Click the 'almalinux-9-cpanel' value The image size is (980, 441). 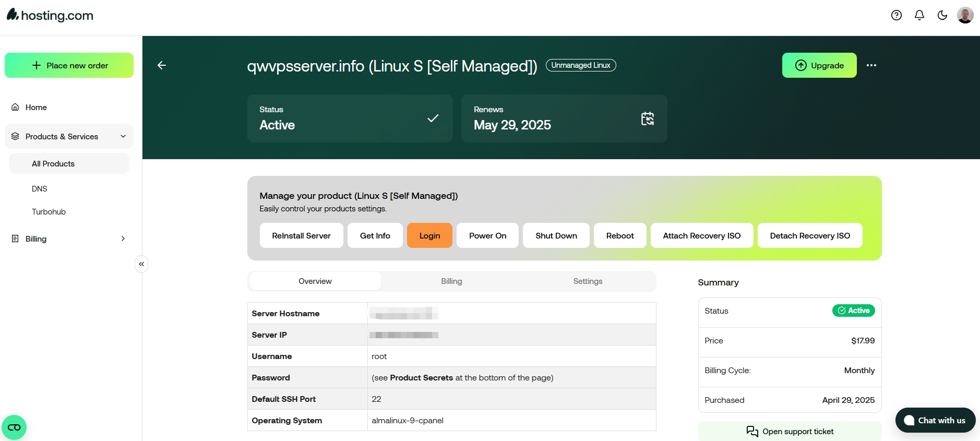(x=408, y=420)
